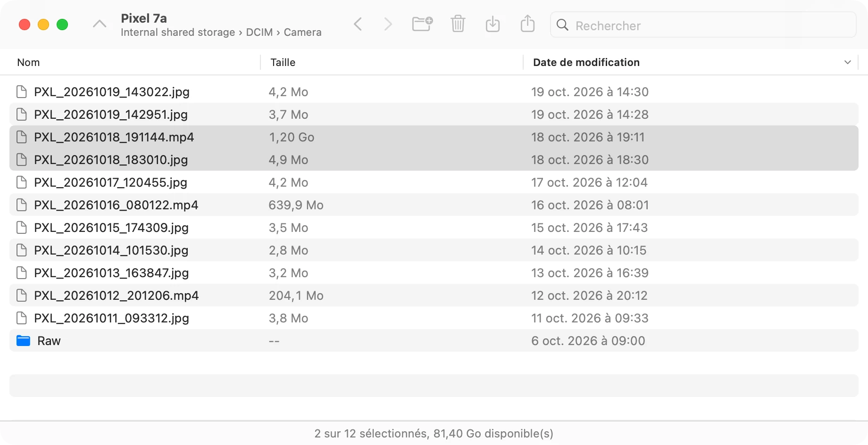This screenshot has height=445, width=868.
Task: Click the trash delete icon
Action: [458, 24]
